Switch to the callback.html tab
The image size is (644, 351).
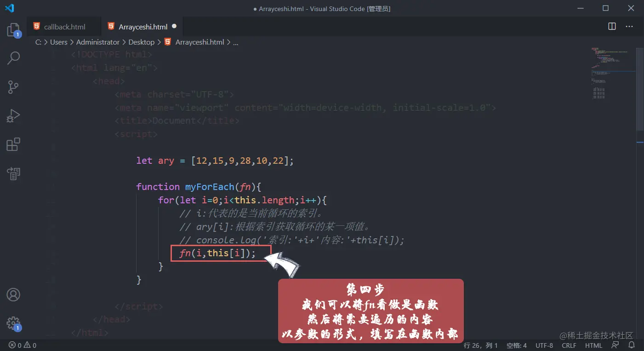point(64,26)
